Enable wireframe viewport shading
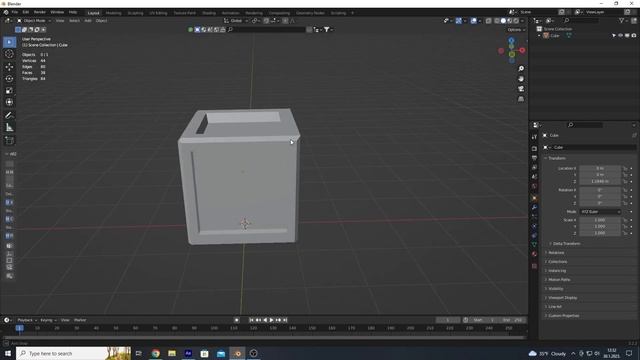This screenshot has height=360, width=640. pyautogui.click(x=497, y=21)
